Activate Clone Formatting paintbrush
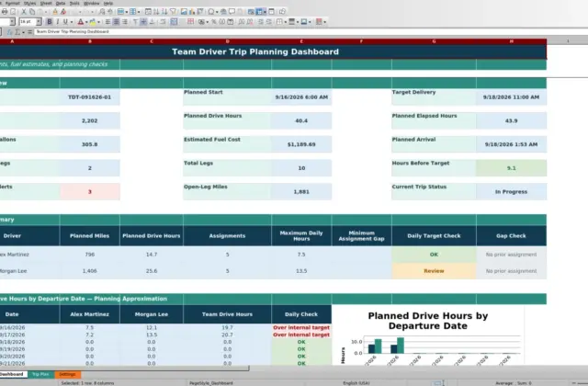Image resolution: width=588 pixels, height=386 pixels. pyautogui.click(x=55, y=12)
